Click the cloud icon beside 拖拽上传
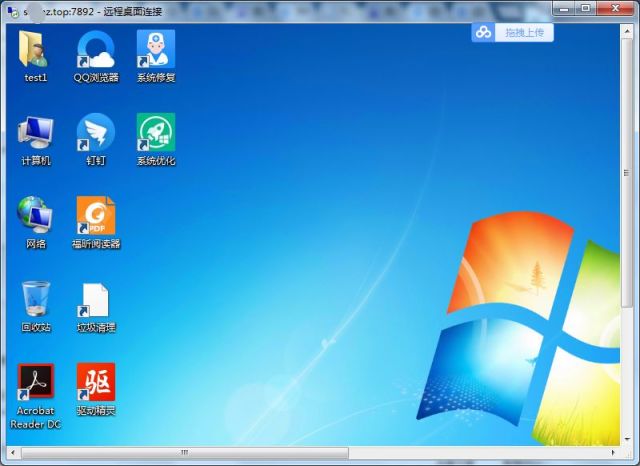640x466 pixels. click(484, 33)
